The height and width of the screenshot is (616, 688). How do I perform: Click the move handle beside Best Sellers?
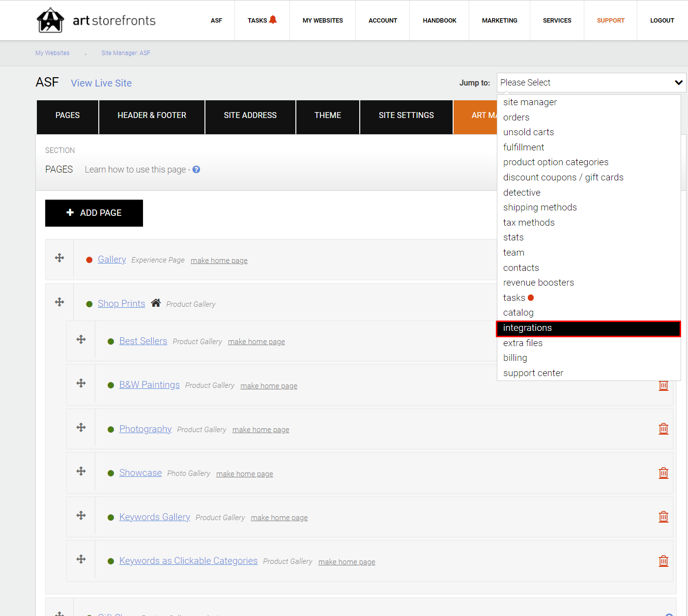point(81,340)
